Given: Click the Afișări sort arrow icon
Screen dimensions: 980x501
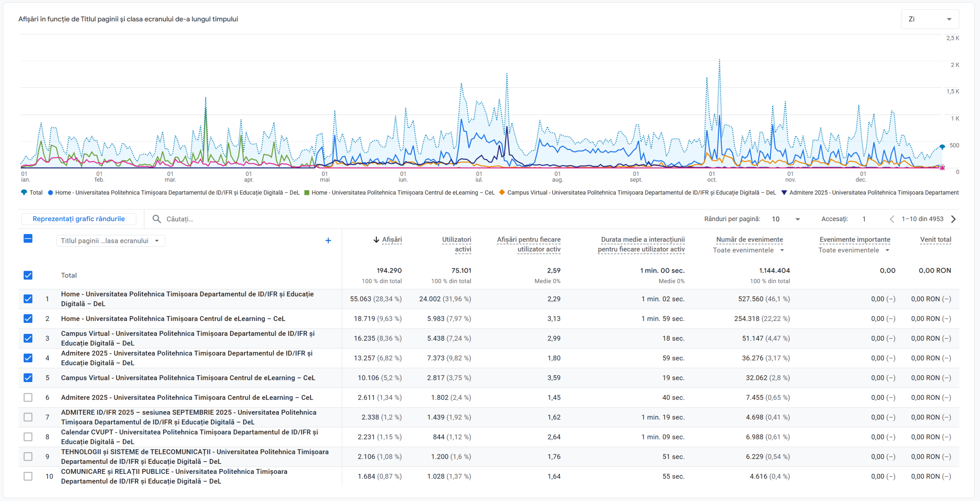Looking at the screenshot, I should (x=376, y=240).
